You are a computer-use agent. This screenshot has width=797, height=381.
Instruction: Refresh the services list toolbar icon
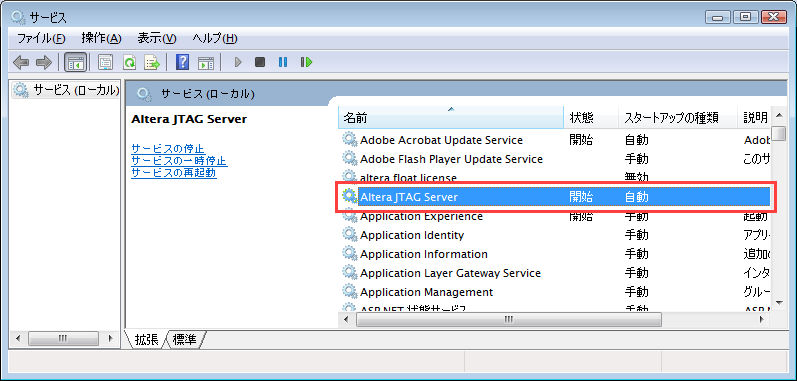(130, 62)
